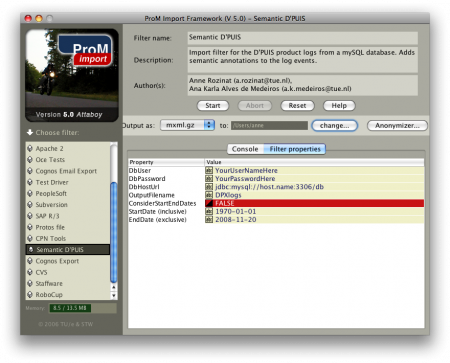
Task: Click the blue filter list scrollbar thumb
Action: (x=114, y=232)
